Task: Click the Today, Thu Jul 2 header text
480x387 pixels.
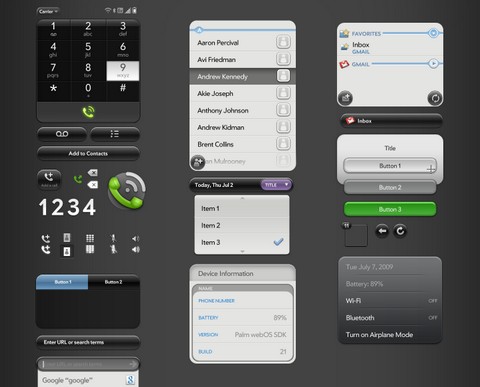Action: click(214, 185)
